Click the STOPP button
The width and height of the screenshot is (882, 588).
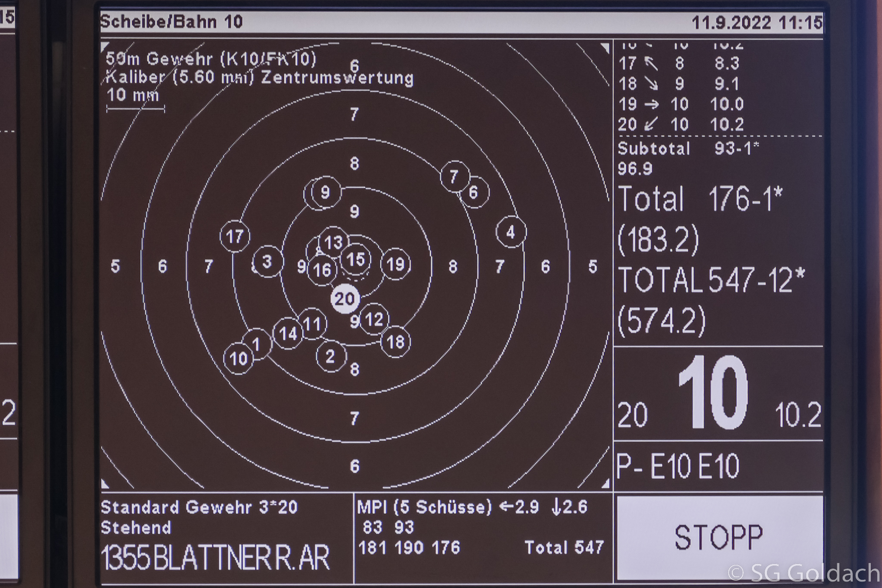point(719,537)
